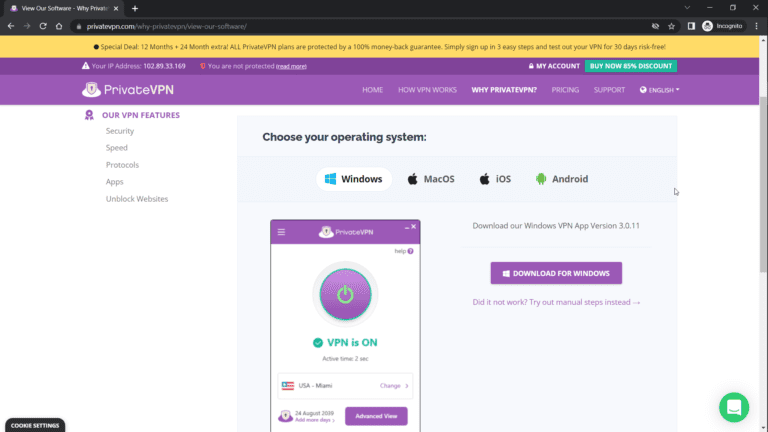The width and height of the screenshot is (768, 432).
Task: Click the USA - Miami location row
Action: (x=345, y=386)
